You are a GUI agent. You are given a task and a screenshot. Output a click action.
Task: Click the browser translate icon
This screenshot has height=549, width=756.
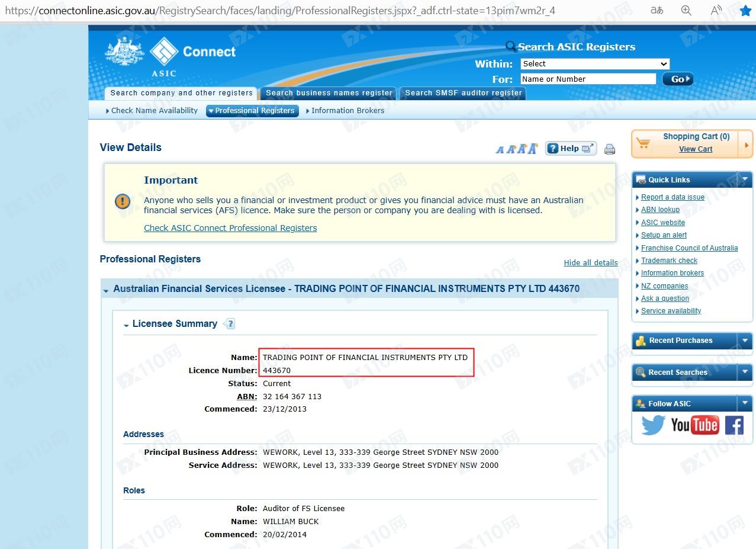(x=657, y=11)
